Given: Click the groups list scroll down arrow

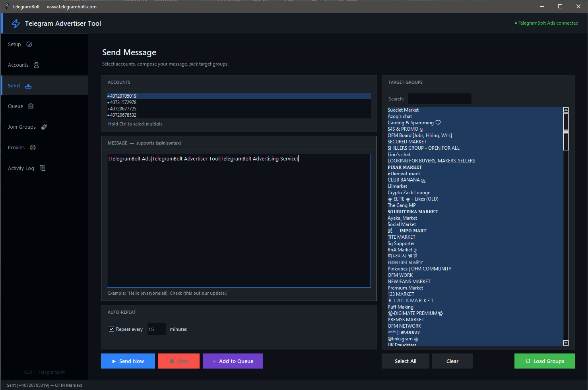Looking at the screenshot, I should click(x=566, y=343).
